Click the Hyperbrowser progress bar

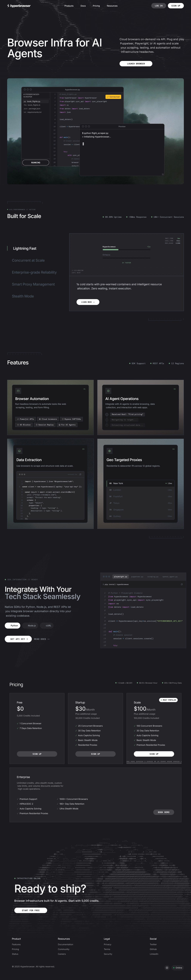point(126,250)
